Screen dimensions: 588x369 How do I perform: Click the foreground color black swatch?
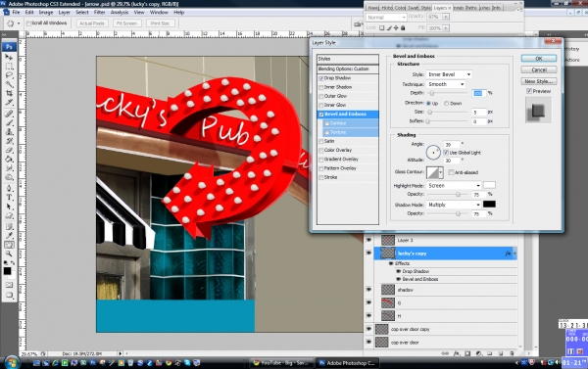pyautogui.click(x=7, y=270)
